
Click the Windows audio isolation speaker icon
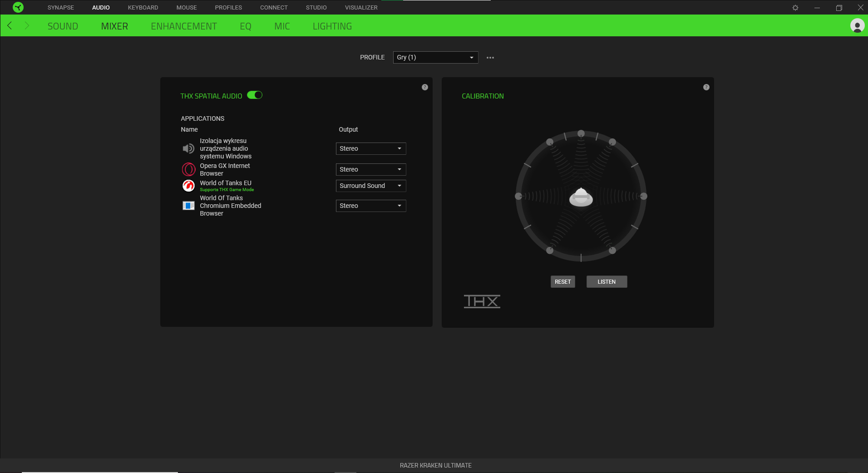(188, 148)
